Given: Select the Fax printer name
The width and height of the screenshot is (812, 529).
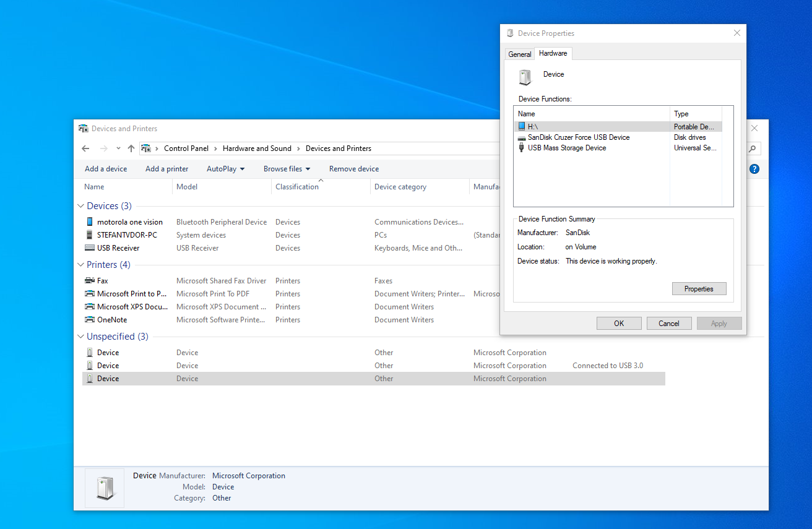Looking at the screenshot, I should click(x=103, y=280).
